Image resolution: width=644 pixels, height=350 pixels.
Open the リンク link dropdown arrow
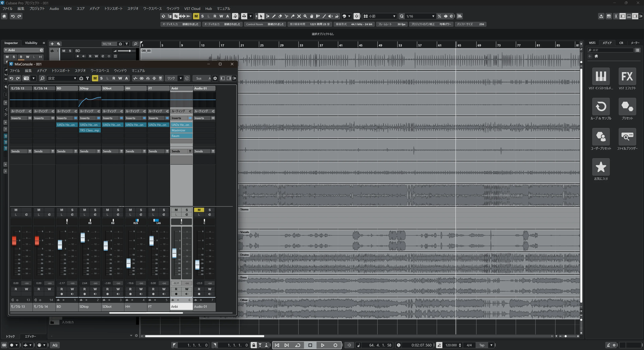pyautogui.click(x=181, y=78)
